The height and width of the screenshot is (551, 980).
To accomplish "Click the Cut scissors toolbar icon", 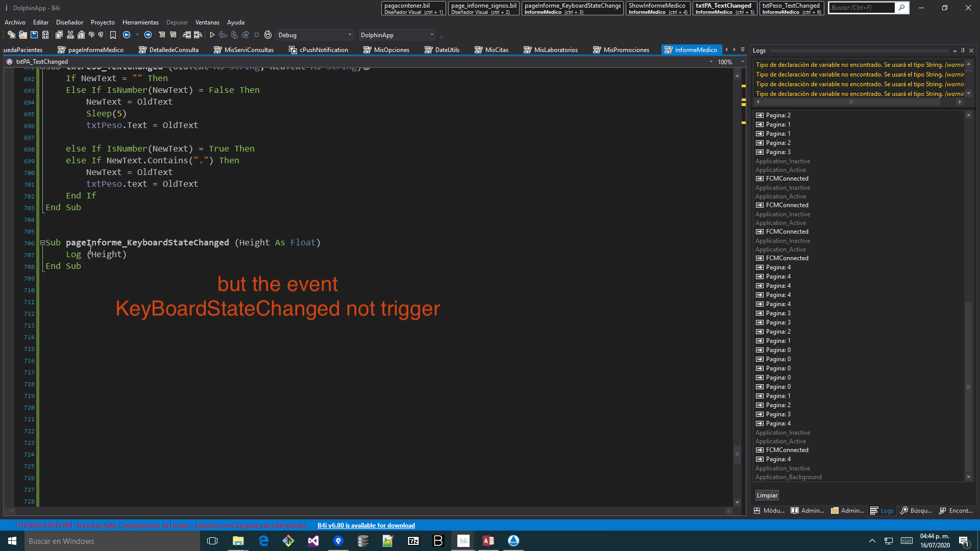I will [x=70, y=35].
